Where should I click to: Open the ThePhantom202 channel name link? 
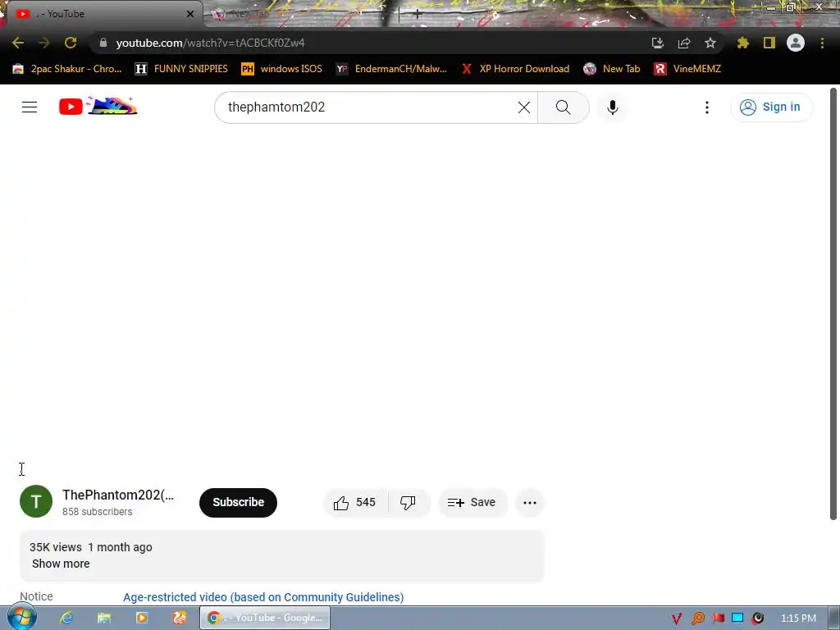(118, 495)
